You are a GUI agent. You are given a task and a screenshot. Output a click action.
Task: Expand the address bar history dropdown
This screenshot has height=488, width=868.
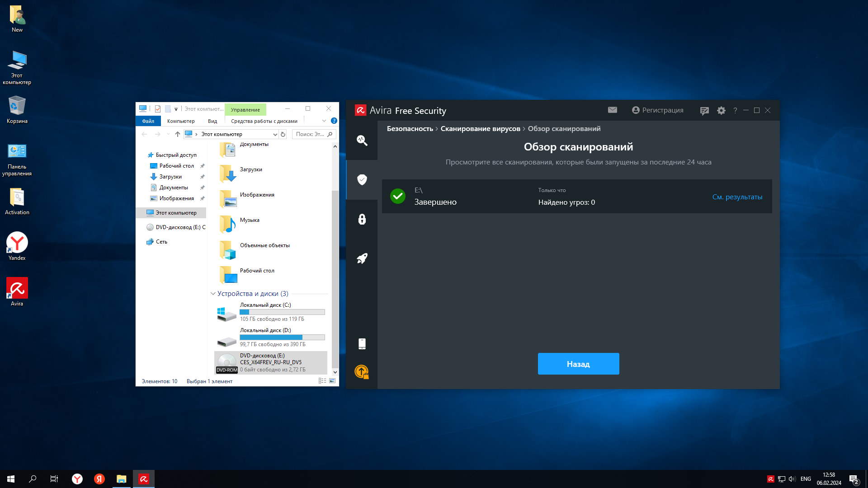click(x=275, y=134)
